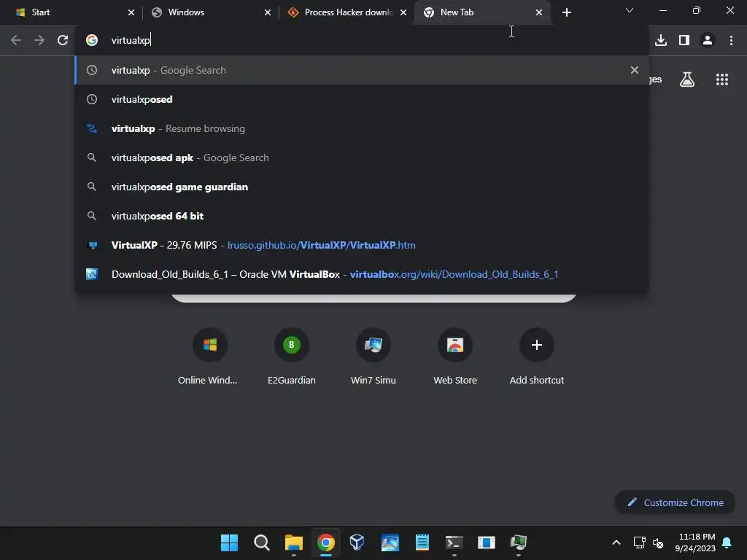This screenshot has width=747, height=560.
Task: Open the Chrome three-dot menu
Action: tap(731, 40)
